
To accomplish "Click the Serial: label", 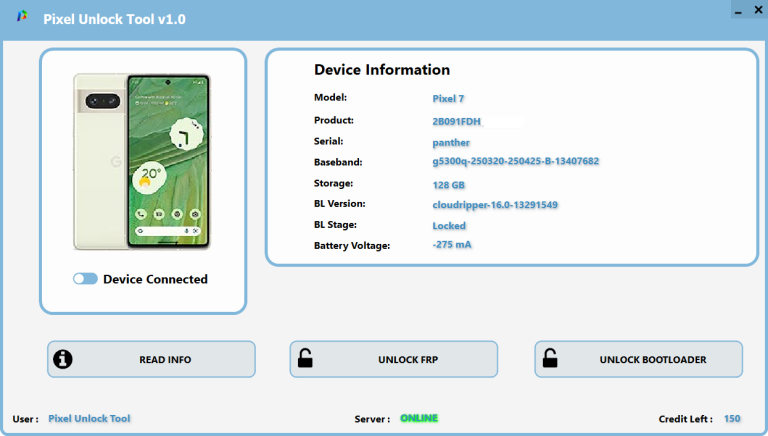I will (329, 141).
